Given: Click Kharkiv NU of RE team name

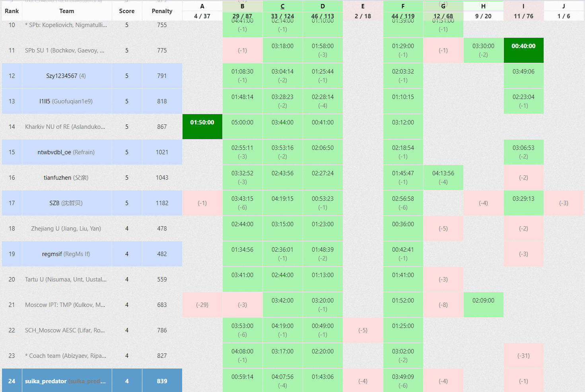Looking at the screenshot, I should click(x=65, y=127).
